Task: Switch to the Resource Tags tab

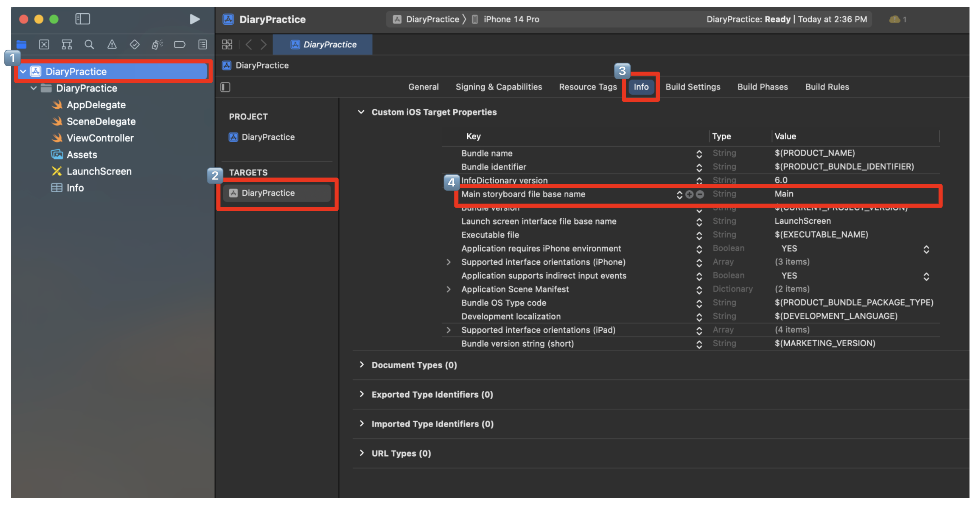Action: click(x=588, y=87)
